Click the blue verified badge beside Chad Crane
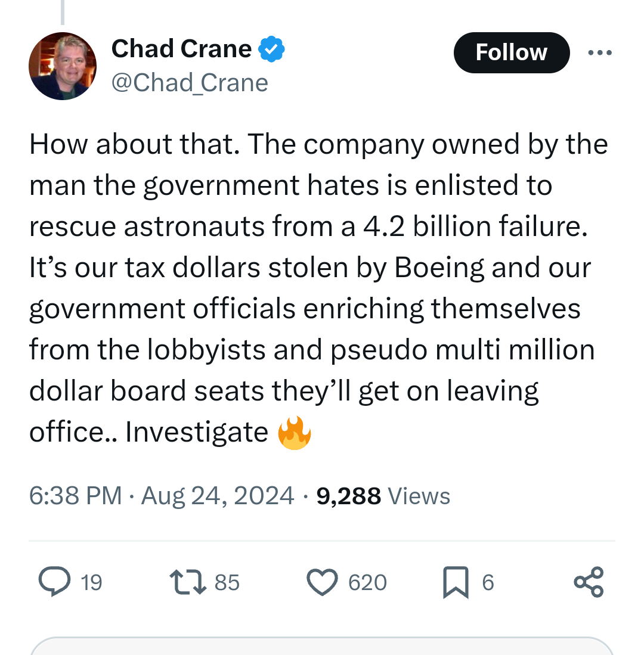The width and height of the screenshot is (644, 655). pyautogui.click(x=271, y=49)
